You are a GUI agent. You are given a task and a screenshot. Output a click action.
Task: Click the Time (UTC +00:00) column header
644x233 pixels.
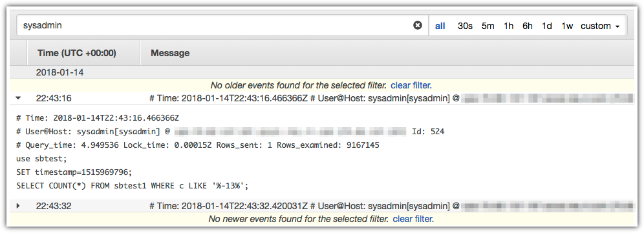coord(77,53)
